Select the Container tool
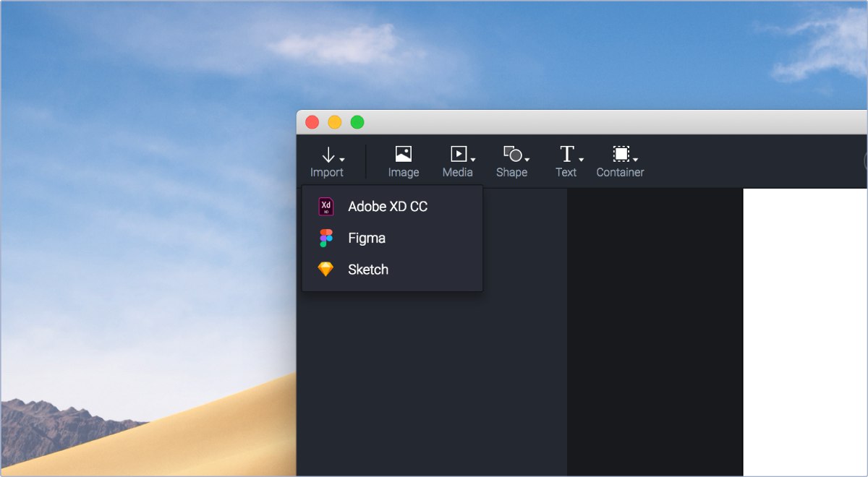This screenshot has width=868, height=477. tap(621, 162)
